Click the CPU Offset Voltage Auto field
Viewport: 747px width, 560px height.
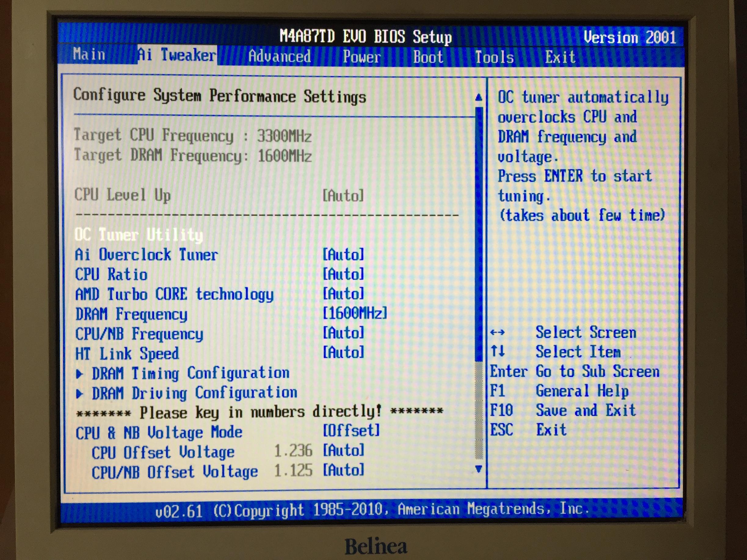pos(343,450)
